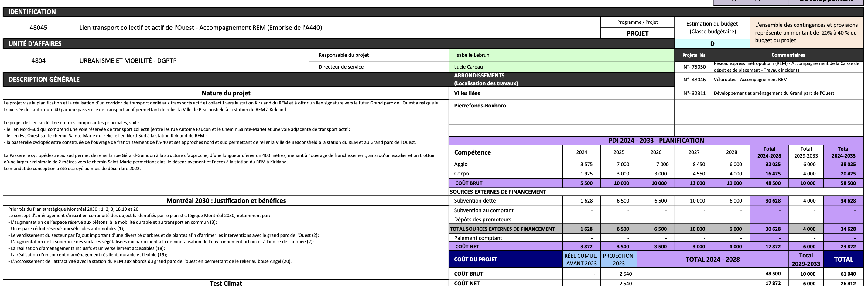Select project COÛT BRUT total 61 040
This screenshot has height=286, width=868.
[848, 274]
